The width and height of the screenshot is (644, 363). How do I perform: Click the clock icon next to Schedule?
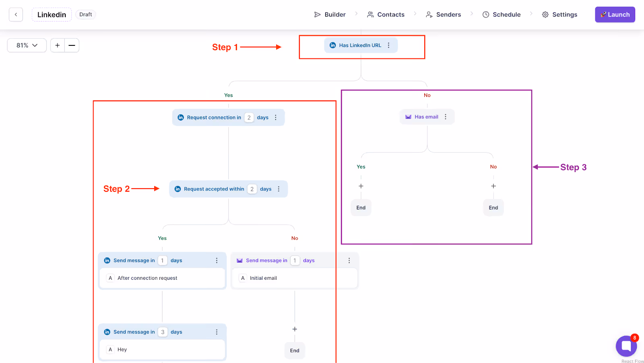coord(485,14)
